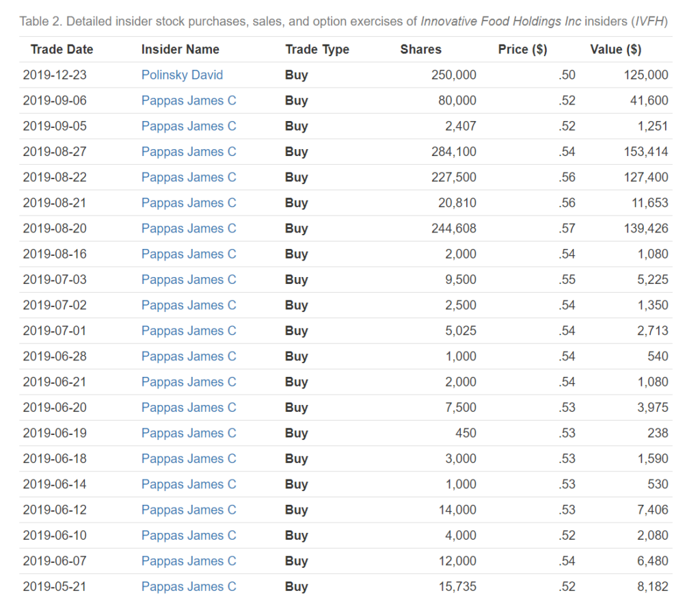This screenshot has height=604, width=700.
Task: Open Pappas James C link for 2019-07-03
Action: 189,279
